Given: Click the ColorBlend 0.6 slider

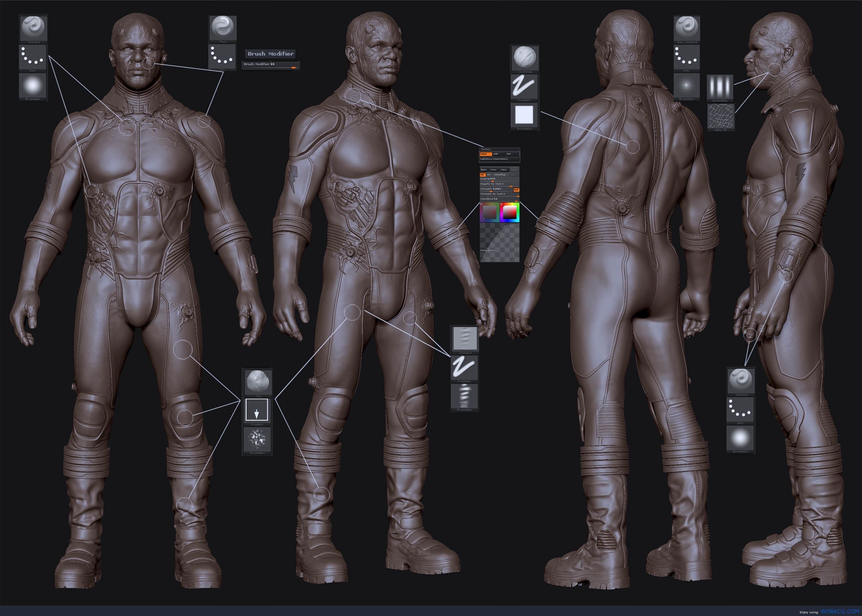Looking at the screenshot, I should pos(500,200).
